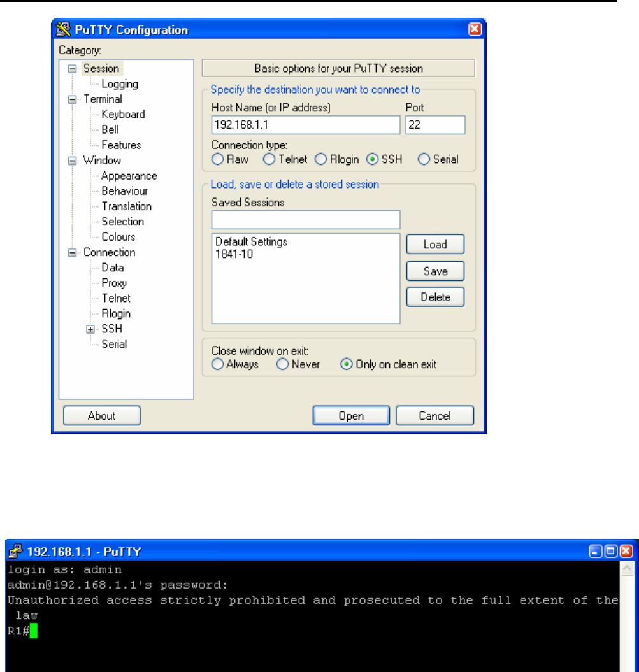This screenshot has width=639, height=672.
Task: Open the Bell category
Action: [110, 130]
